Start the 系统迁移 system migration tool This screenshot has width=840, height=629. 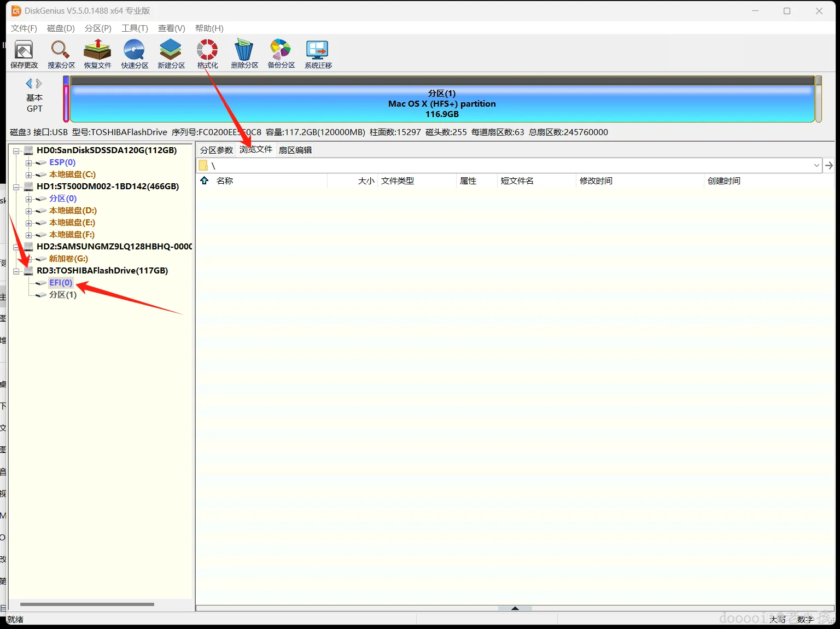click(x=318, y=54)
